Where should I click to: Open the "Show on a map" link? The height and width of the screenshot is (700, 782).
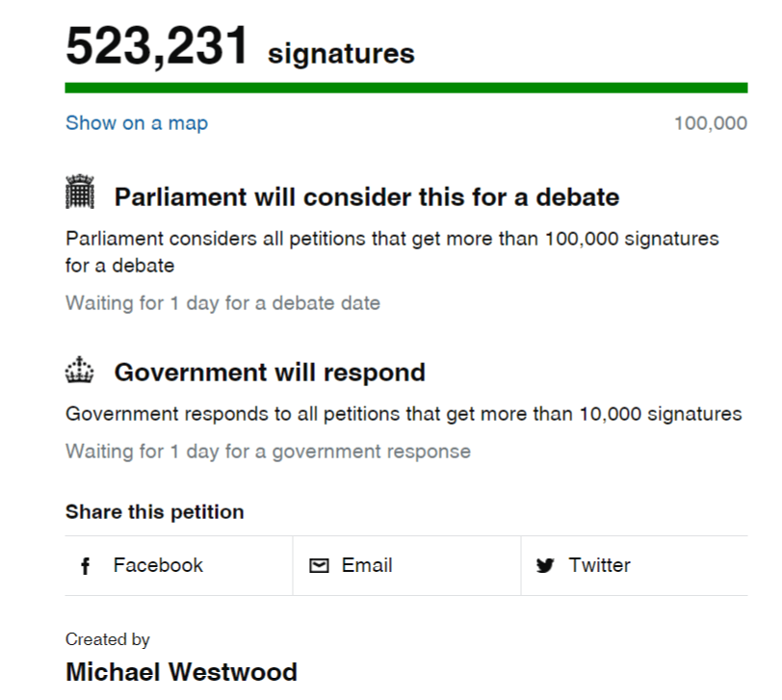137,123
